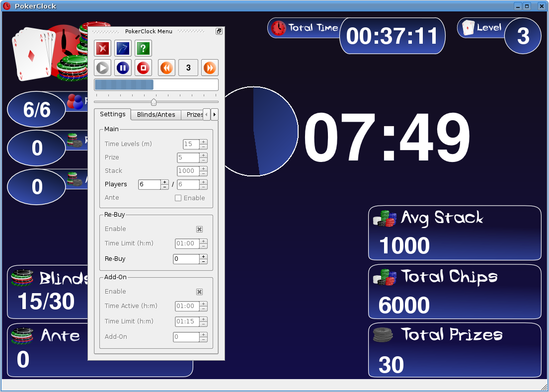Click the Total Time clock icon

tap(279, 28)
